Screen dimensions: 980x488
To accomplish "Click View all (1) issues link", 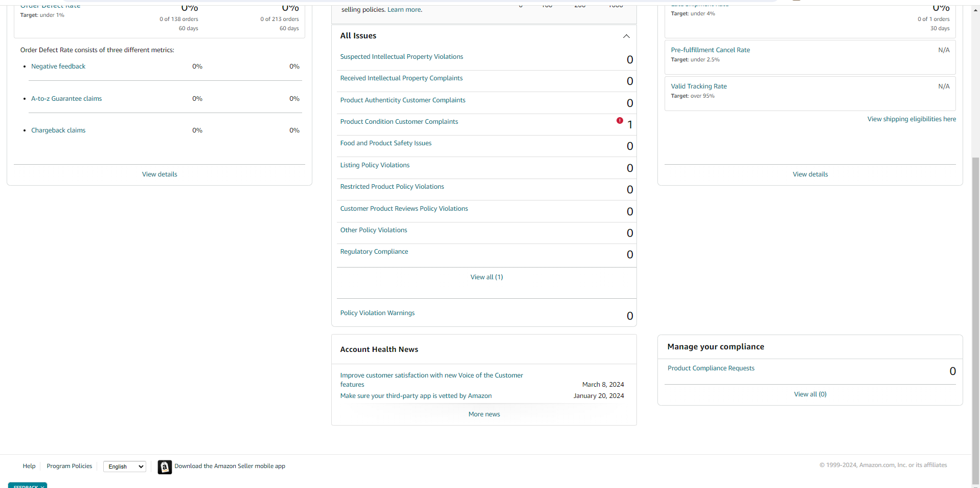I will [x=487, y=277].
